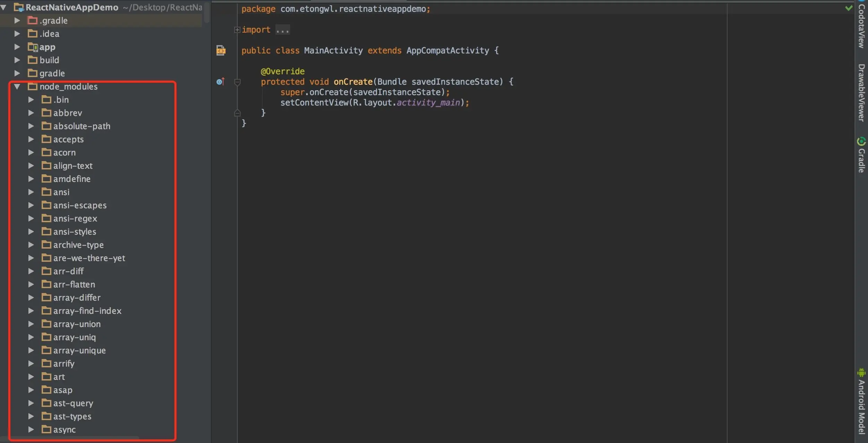Select the art folder
Image resolution: width=868 pixels, height=443 pixels.
[59, 377]
